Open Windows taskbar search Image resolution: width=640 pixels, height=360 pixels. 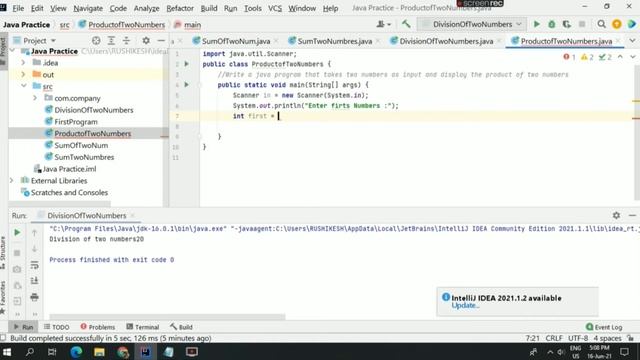click(x=30, y=351)
